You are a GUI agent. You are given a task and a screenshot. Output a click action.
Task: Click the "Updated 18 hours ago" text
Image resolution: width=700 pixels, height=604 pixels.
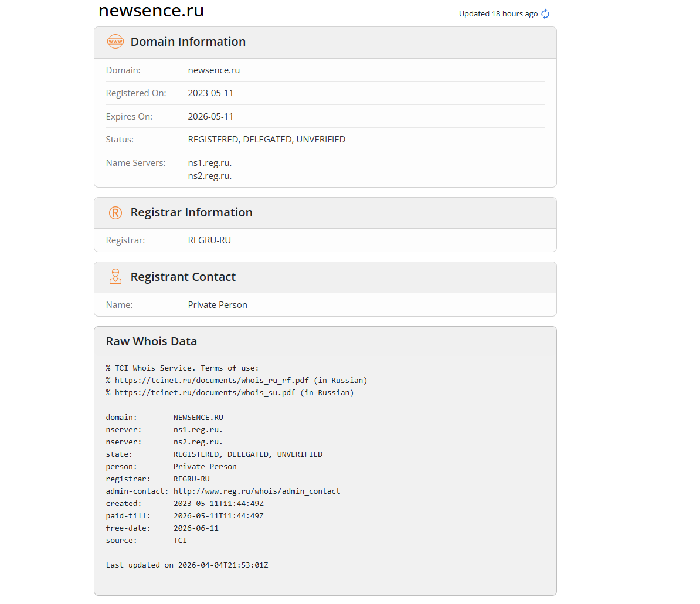click(498, 14)
